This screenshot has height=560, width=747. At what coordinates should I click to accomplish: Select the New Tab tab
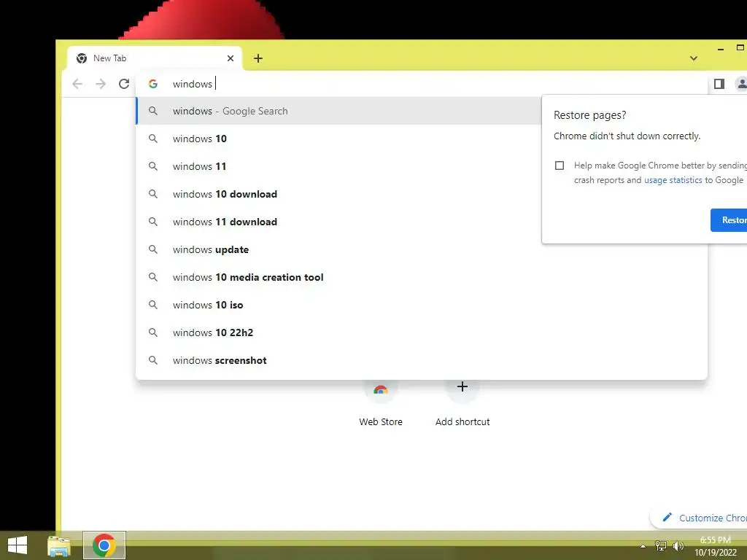155,58
